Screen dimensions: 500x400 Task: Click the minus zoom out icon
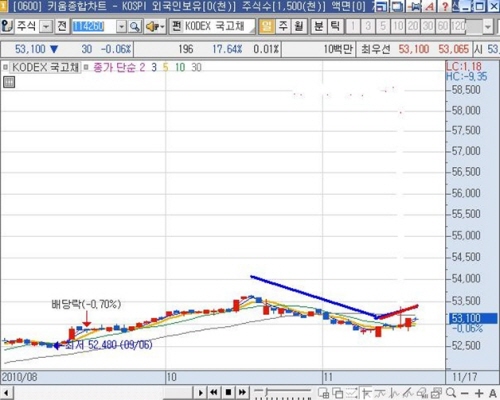coord(465,393)
